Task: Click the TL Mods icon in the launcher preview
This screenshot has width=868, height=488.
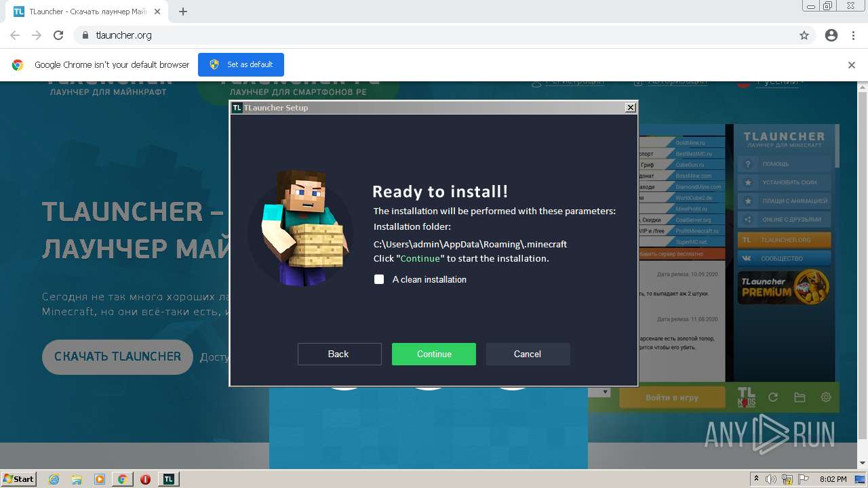Action: point(746,397)
